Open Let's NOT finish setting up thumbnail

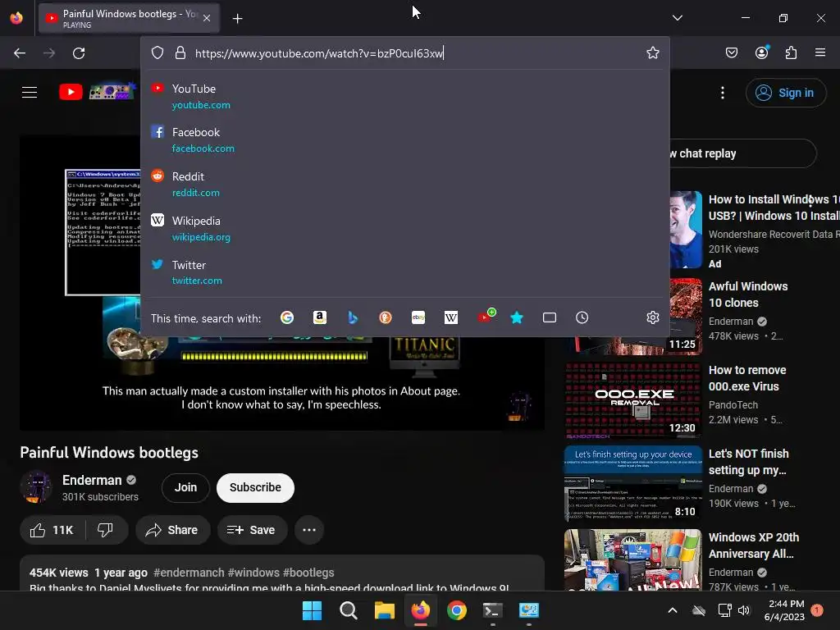632,484
